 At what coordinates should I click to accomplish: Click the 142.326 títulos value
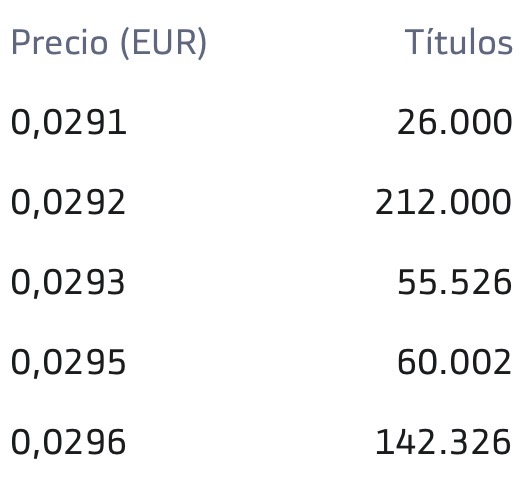pyautogui.click(x=443, y=442)
